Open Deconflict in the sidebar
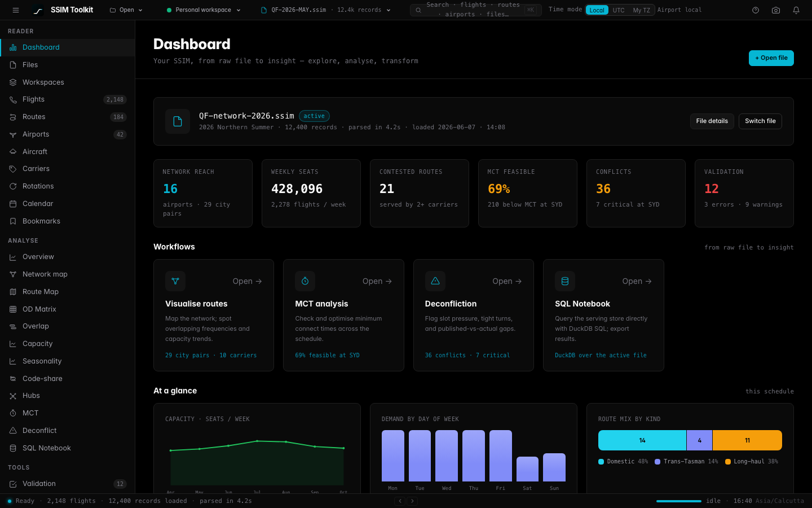The image size is (812, 508). pyautogui.click(x=68, y=431)
